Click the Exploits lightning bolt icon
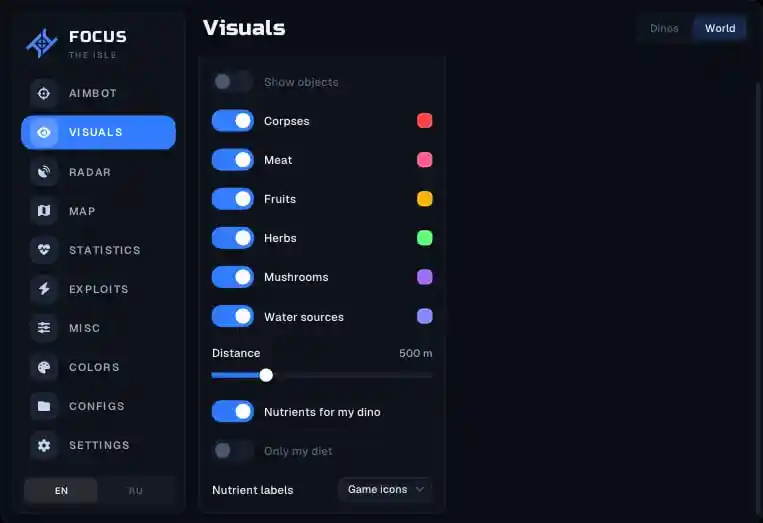 pyautogui.click(x=44, y=289)
